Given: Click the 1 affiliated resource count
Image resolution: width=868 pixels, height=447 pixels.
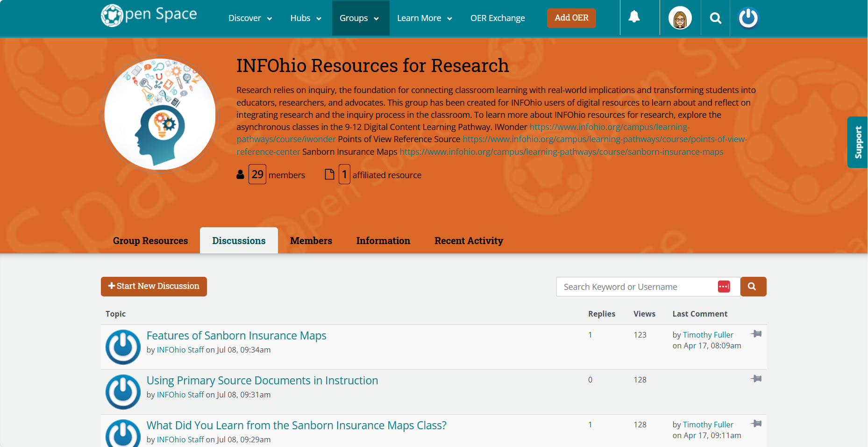Looking at the screenshot, I should point(344,174).
